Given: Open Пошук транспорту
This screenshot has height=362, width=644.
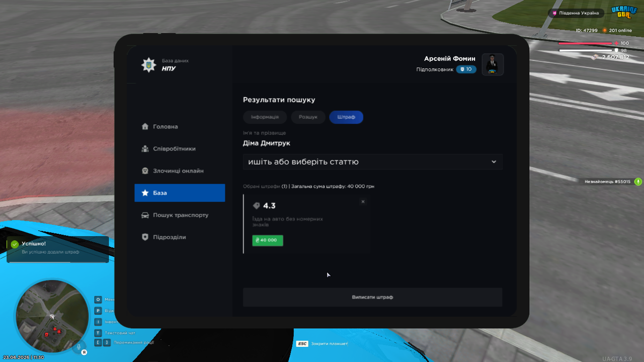Looking at the screenshot, I should pyautogui.click(x=180, y=215).
